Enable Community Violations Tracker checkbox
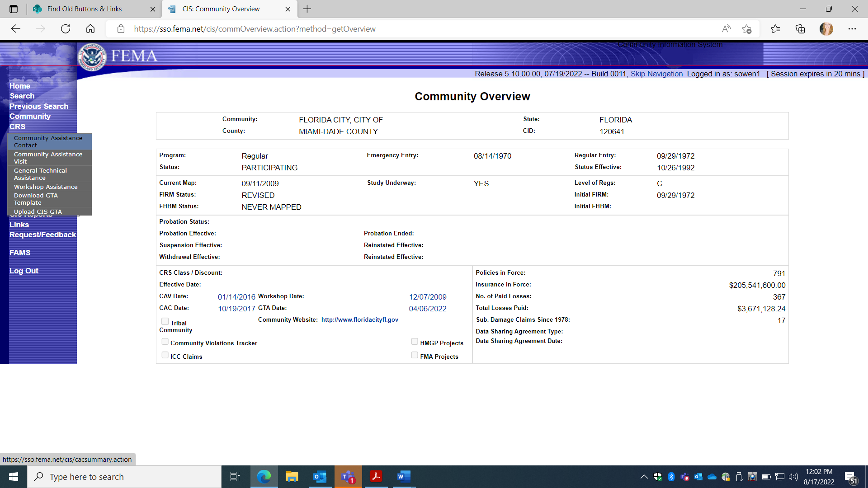The image size is (868, 488). (165, 342)
